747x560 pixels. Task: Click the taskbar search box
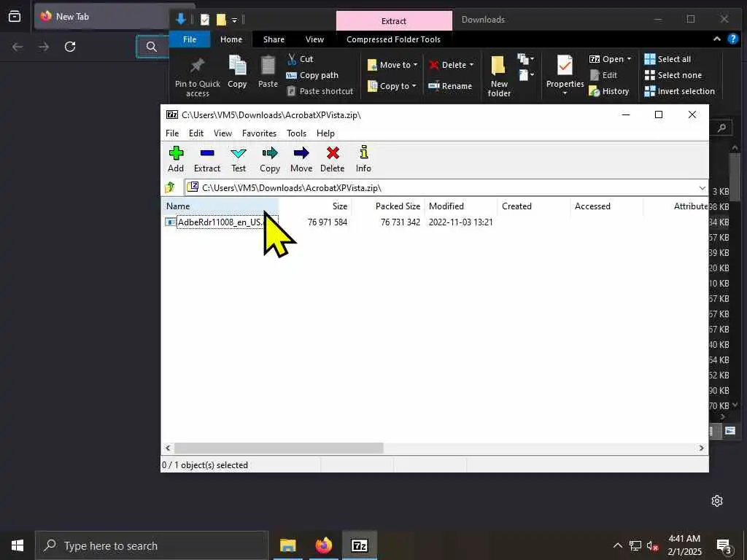pos(152,545)
